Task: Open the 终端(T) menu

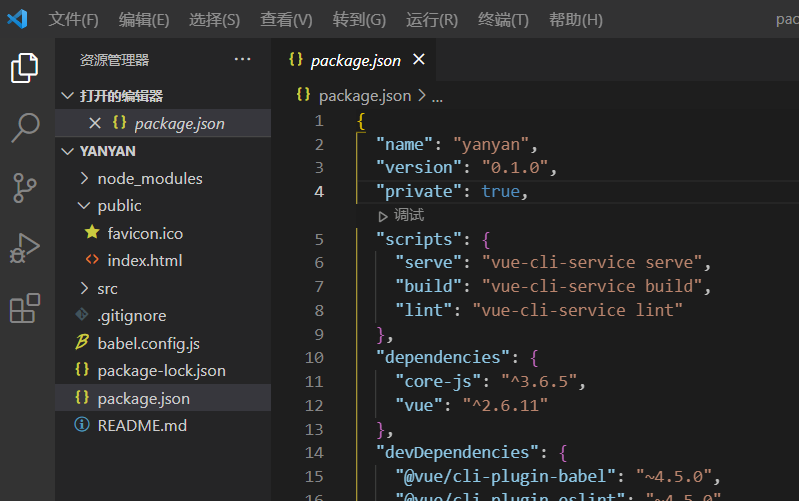Action: click(503, 20)
